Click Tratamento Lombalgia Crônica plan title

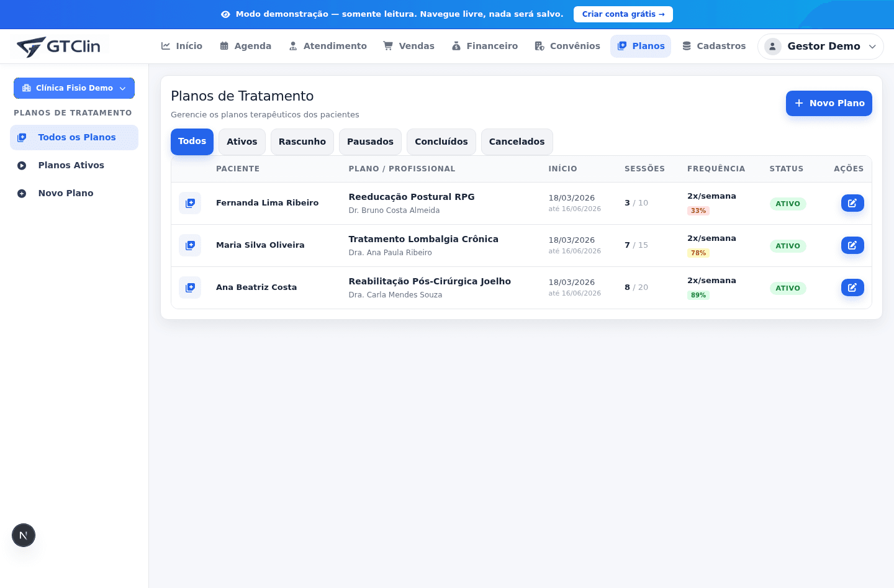[423, 239]
